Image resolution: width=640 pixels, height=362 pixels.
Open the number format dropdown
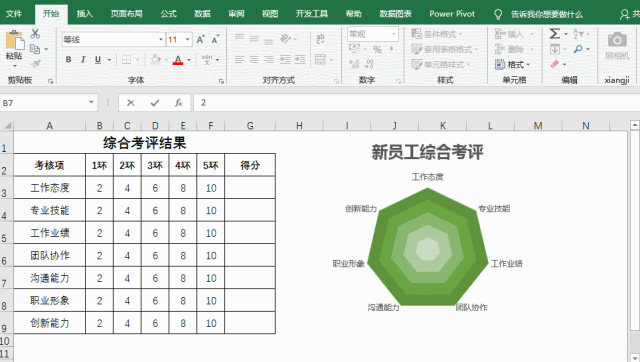click(x=394, y=34)
